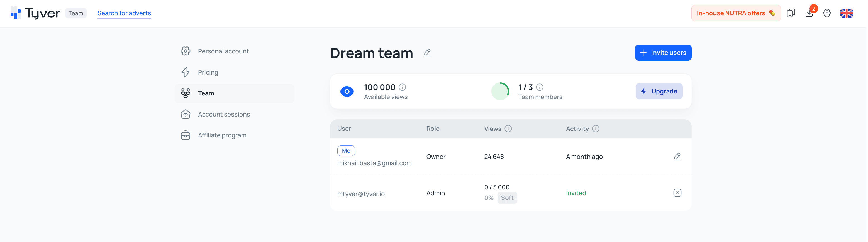Click the User column header

344,129
